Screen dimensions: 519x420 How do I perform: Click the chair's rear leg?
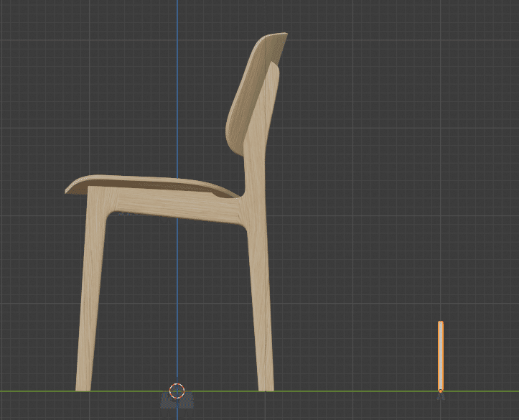(261, 298)
